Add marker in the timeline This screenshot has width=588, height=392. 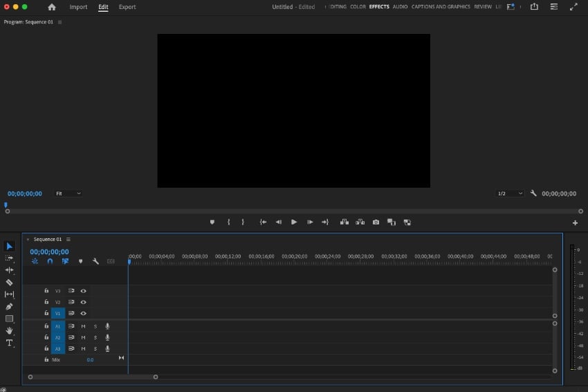[x=81, y=261]
